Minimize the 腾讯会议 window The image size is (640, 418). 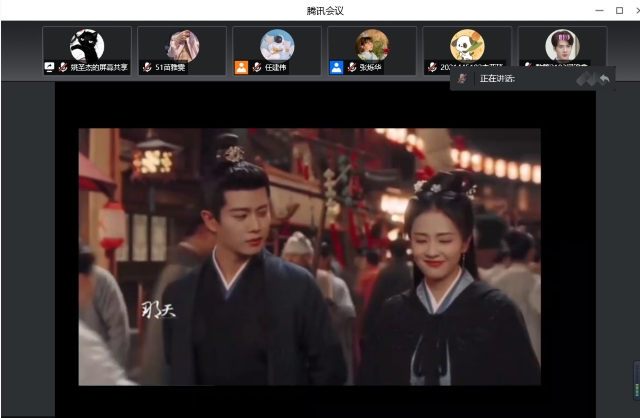599,11
